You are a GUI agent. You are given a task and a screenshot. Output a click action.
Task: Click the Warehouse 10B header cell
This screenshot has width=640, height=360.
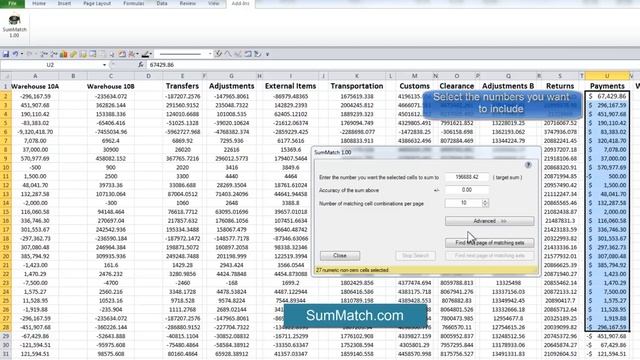coord(111,87)
